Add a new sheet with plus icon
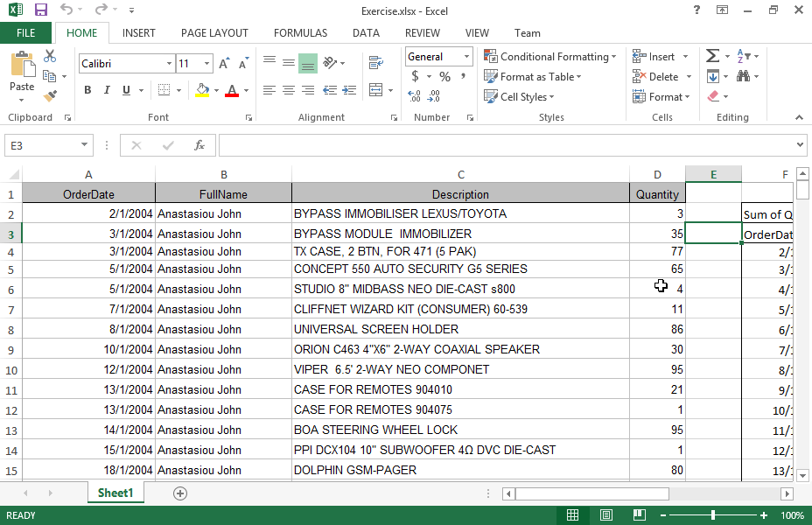The height and width of the screenshot is (525, 812). 180,493
